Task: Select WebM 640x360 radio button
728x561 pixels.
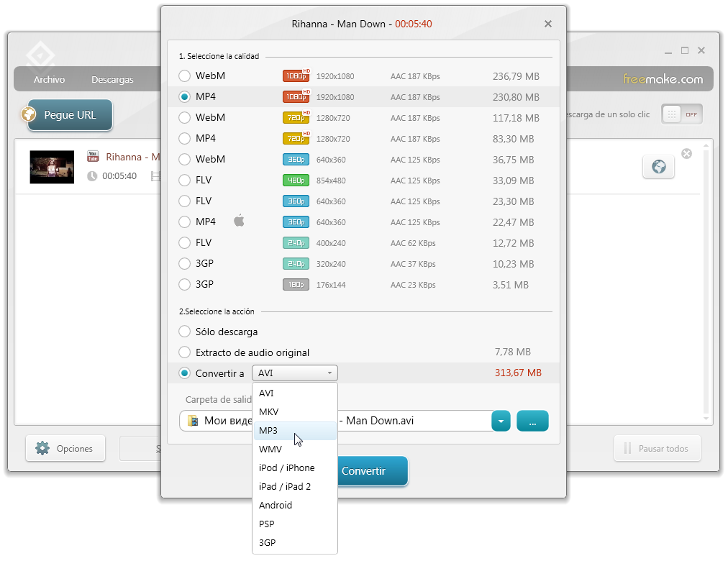Action: [x=184, y=159]
